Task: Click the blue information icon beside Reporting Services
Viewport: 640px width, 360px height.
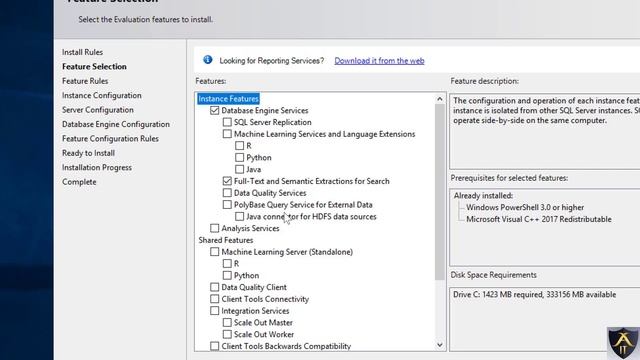Action: pos(208,60)
